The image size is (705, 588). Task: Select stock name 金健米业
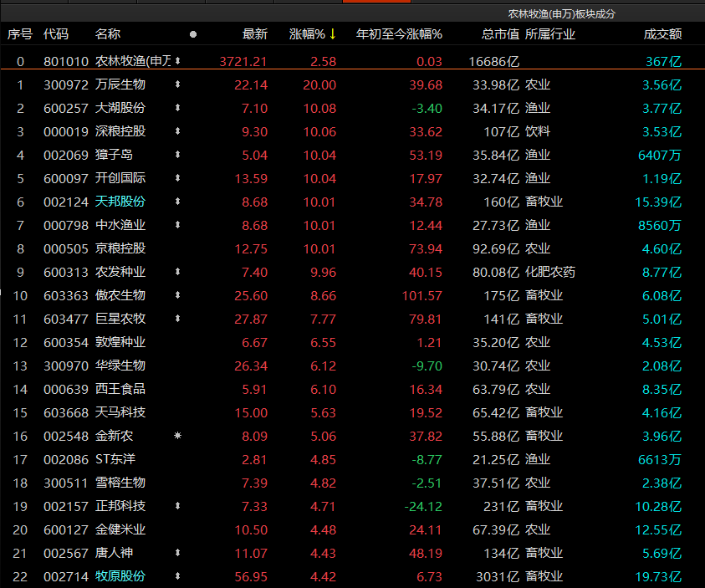tap(120, 529)
